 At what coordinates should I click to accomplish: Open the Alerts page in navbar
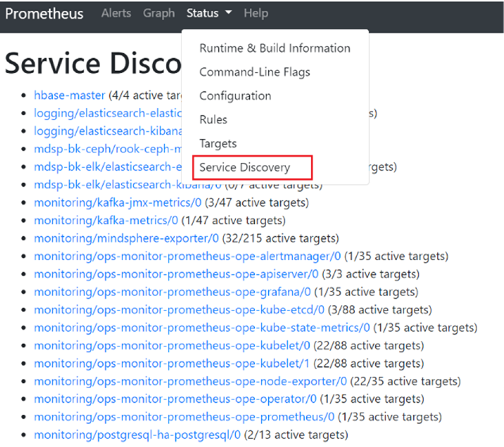click(x=116, y=13)
